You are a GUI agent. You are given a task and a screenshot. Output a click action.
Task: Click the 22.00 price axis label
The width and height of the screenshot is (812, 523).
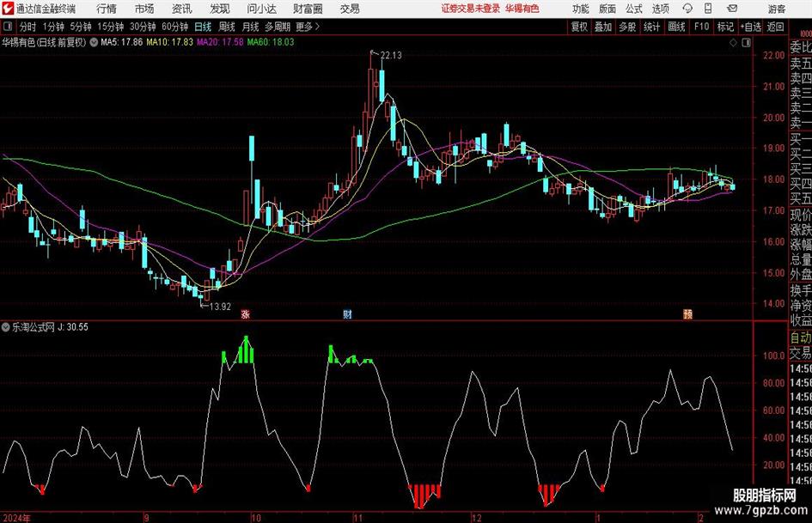[773, 56]
